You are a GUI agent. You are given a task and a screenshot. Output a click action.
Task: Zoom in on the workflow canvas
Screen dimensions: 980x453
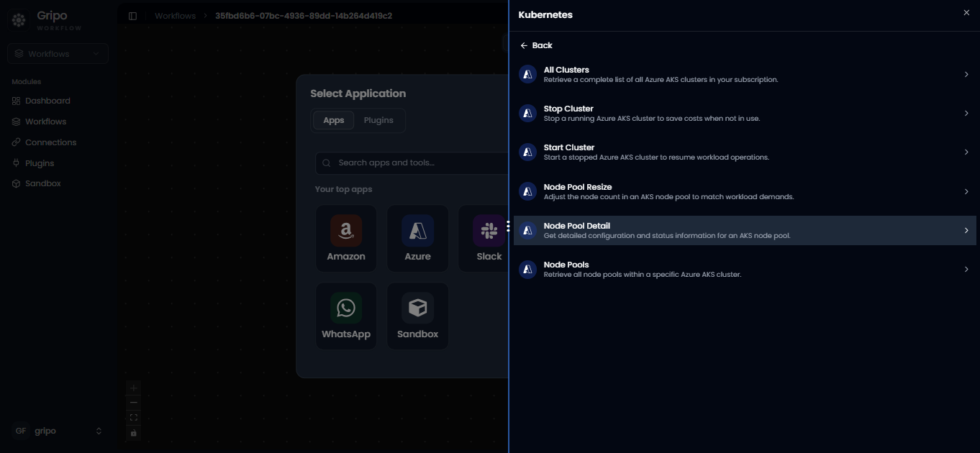pyautogui.click(x=133, y=388)
